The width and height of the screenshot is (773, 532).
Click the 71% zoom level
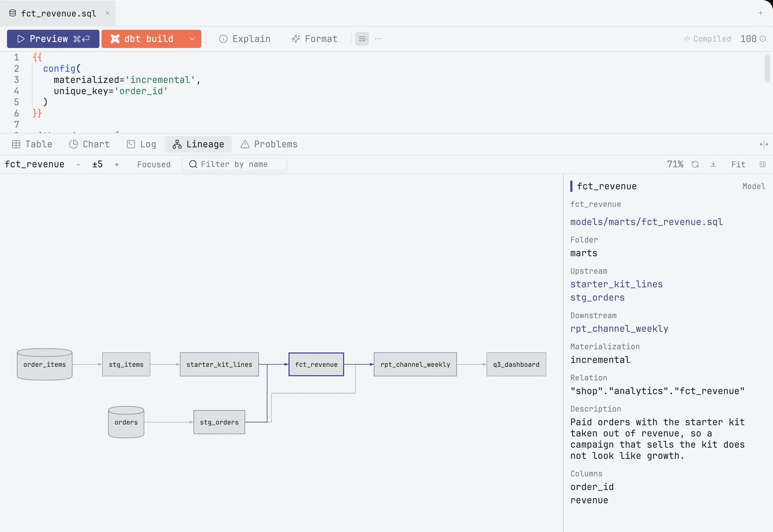click(675, 164)
